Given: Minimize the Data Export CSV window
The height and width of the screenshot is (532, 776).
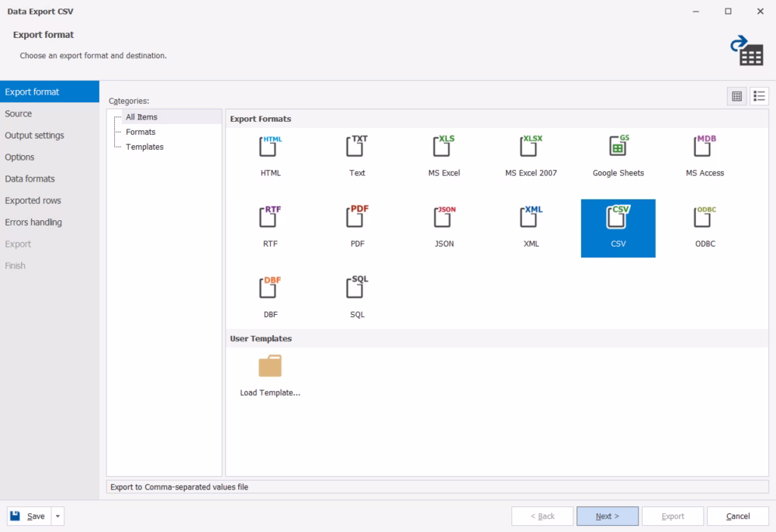Looking at the screenshot, I should pyautogui.click(x=696, y=12).
